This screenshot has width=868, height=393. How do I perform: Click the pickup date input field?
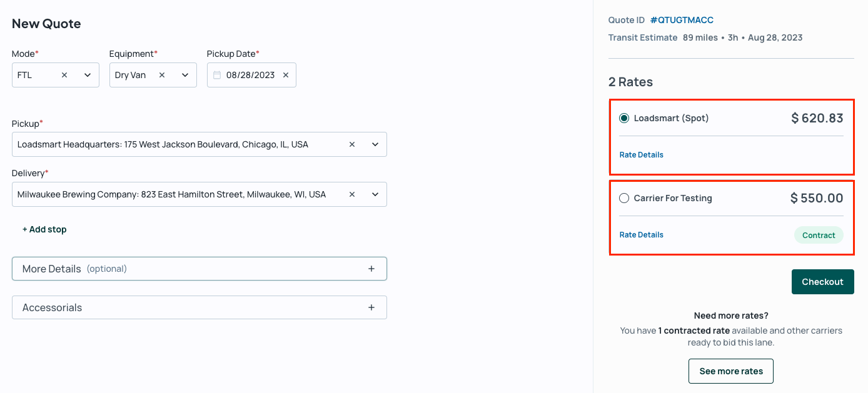250,75
